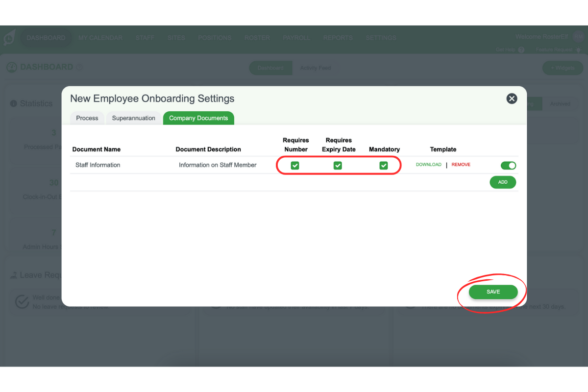Viewport: 588px width, 392px height.
Task: Click the dashboard gauge icon
Action: coord(12,68)
